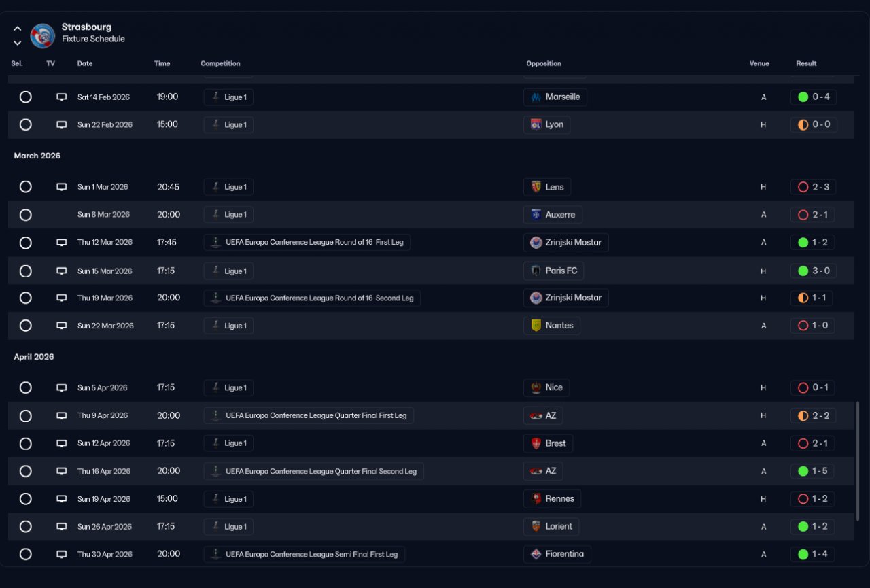The width and height of the screenshot is (870, 588).
Task: Select the Rennes fixture radio button
Action: coord(26,499)
